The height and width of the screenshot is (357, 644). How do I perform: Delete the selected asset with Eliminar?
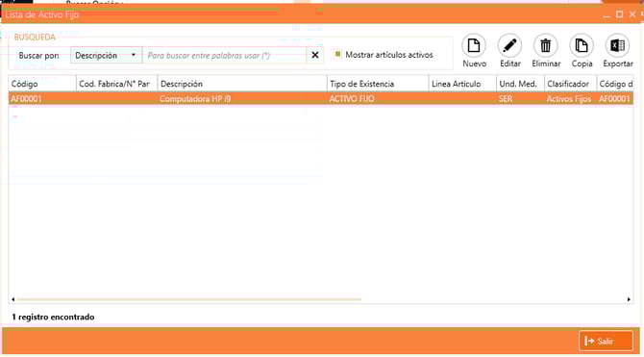pyautogui.click(x=546, y=51)
